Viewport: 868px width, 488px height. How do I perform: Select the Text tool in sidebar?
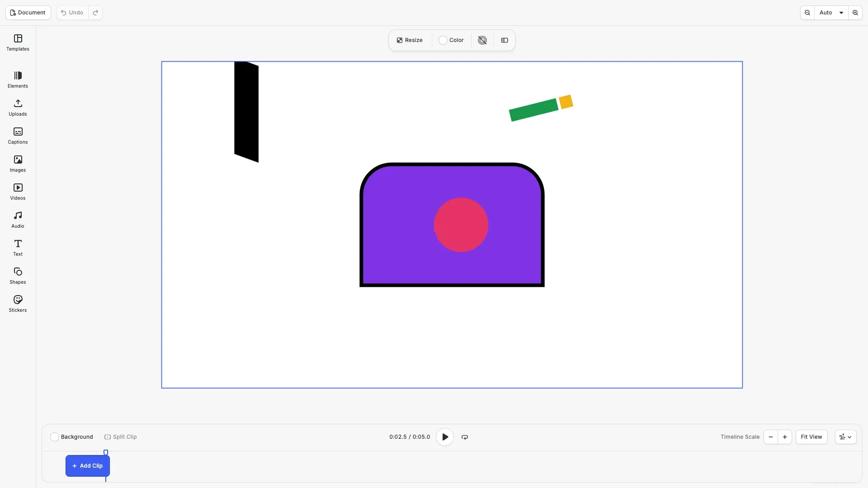18,248
